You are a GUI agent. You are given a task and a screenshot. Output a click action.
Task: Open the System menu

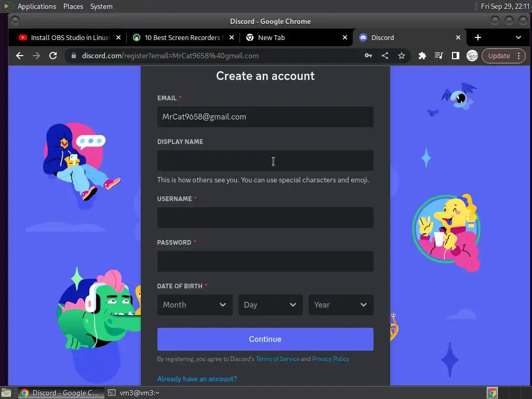coord(101,6)
